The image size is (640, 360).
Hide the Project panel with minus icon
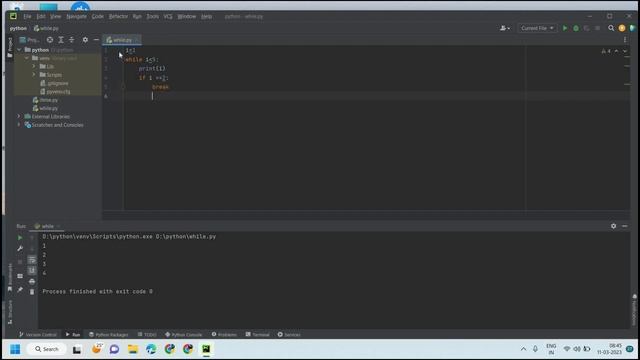pos(96,40)
